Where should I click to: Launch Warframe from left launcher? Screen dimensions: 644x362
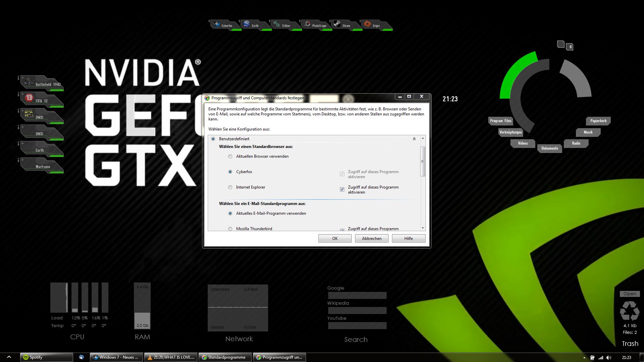42,165
